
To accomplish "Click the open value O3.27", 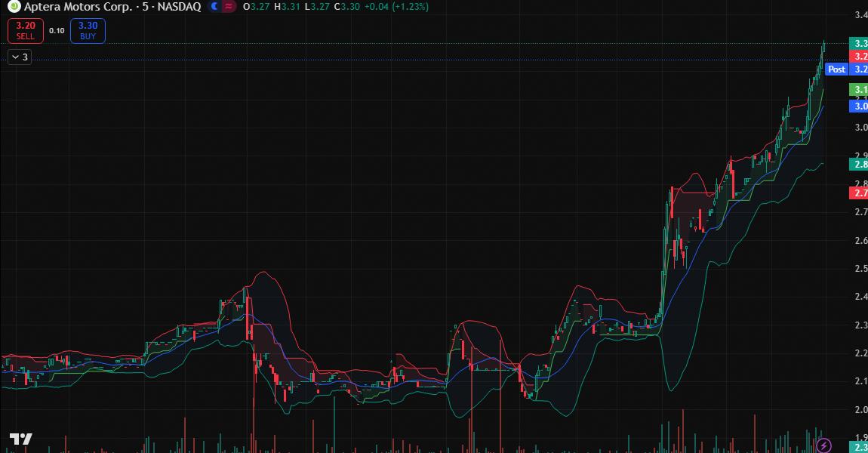I will point(257,7).
